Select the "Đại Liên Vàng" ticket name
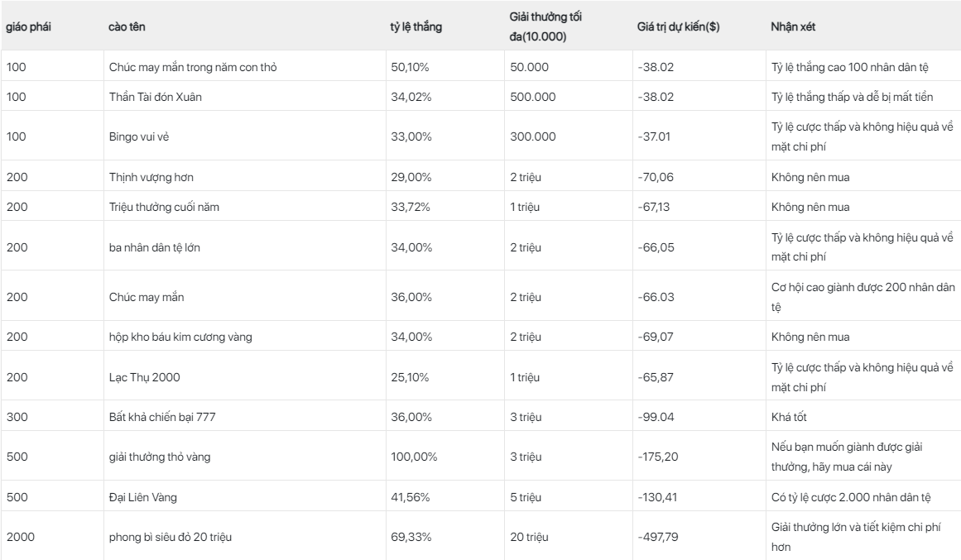This screenshot has height=560, width=961. (144, 497)
